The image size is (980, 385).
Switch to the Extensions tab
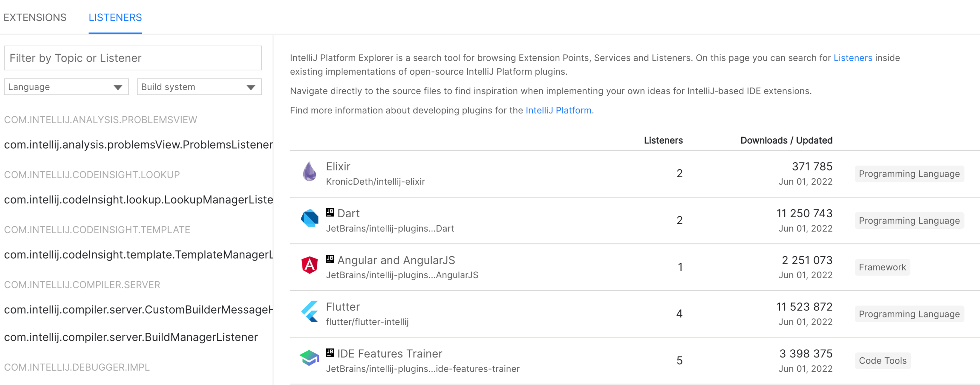(35, 18)
